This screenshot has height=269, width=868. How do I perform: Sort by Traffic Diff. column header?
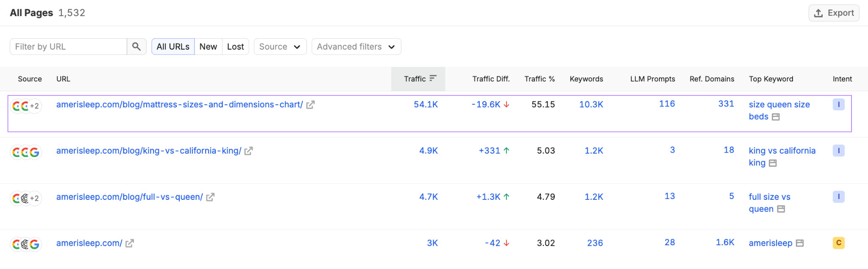(x=491, y=79)
